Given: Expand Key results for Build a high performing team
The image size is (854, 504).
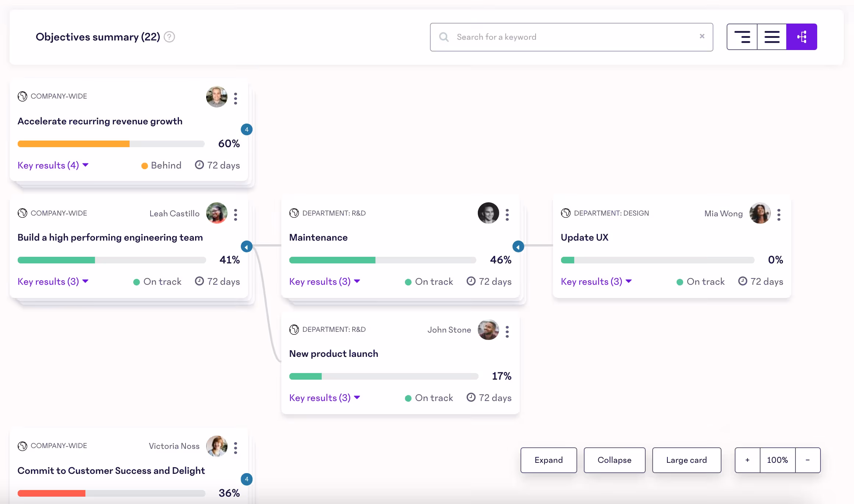Looking at the screenshot, I should [x=53, y=281].
